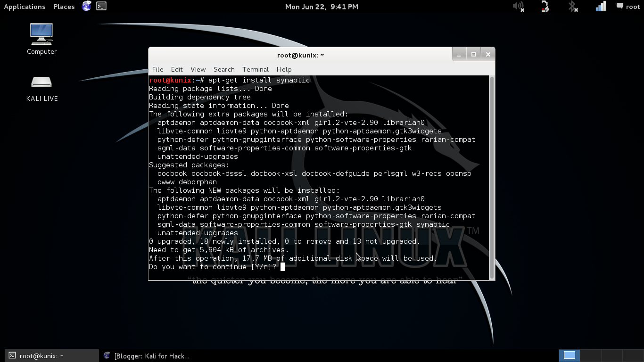Click 'The following NEW packages will be installed:' line

tap(244, 190)
